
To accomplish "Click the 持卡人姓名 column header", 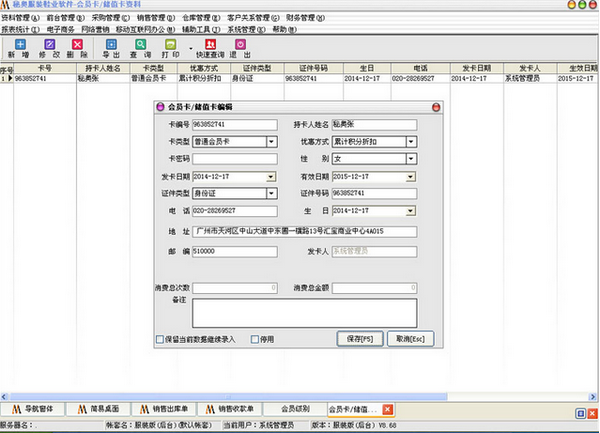I will point(103,68).
